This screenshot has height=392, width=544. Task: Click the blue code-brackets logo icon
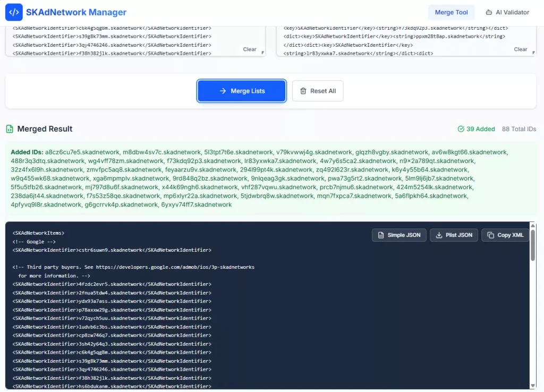(x=14, y=12)
